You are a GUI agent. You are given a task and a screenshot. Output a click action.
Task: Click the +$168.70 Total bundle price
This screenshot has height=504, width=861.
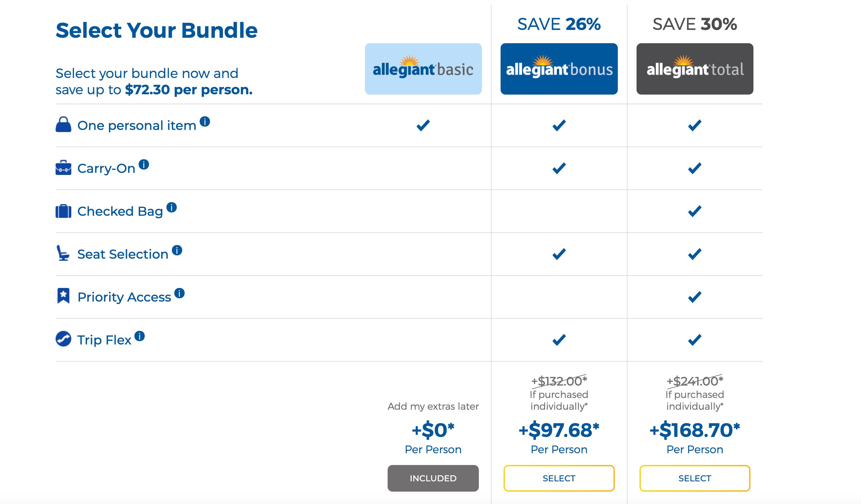click(695, 430)
